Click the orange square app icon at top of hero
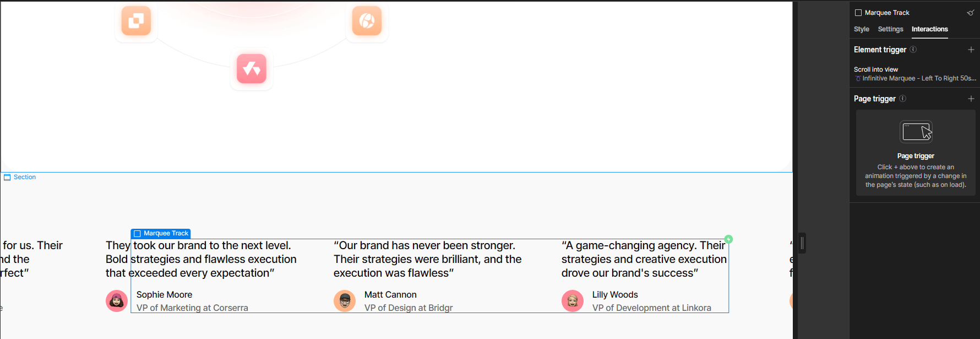Image resolution: width=980 pixels, height=339 pixels. click(136, 21)
